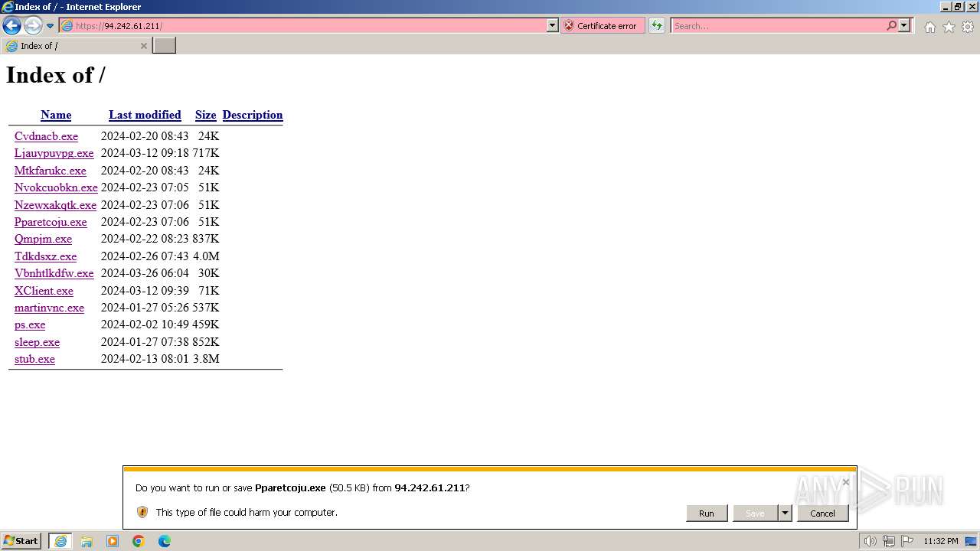980x551 pixels.
Task: Select the 'Index of /' heading
Action: tap(56, 75)
